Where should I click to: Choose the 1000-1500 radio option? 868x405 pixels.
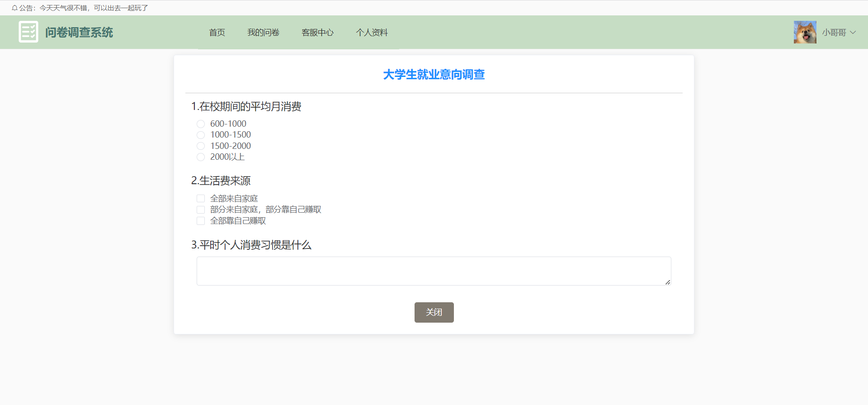201,135
